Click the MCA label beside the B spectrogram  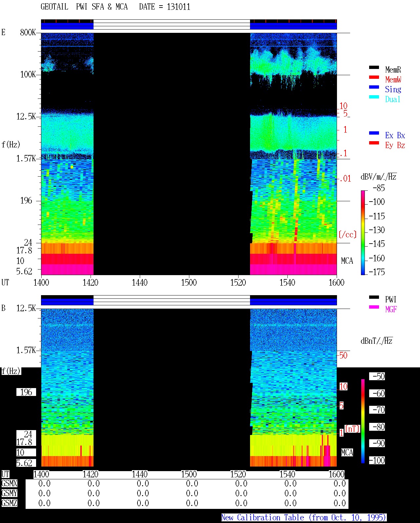tap(347, 453)
